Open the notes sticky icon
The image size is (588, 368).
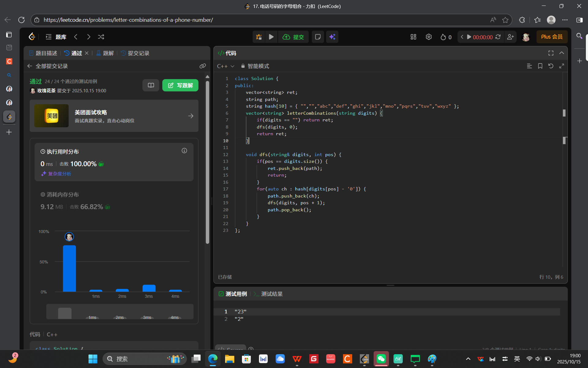point(318,37)
